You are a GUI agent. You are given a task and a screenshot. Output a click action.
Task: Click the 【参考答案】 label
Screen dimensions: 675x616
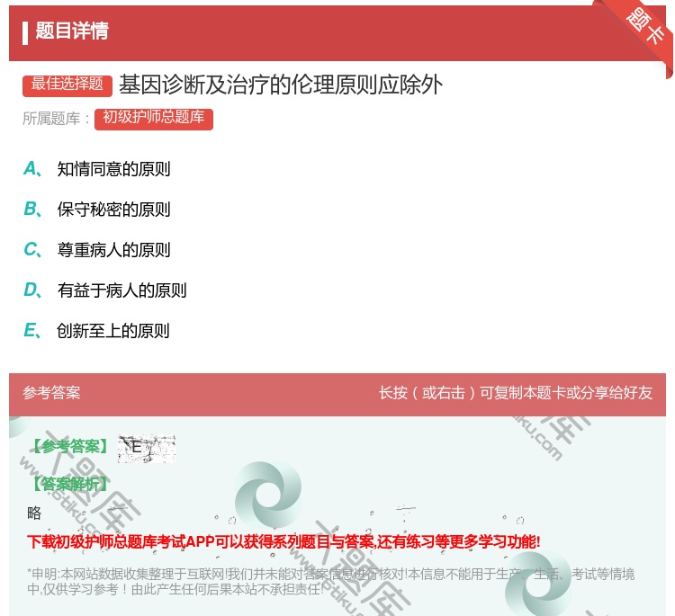pos(70,447)
